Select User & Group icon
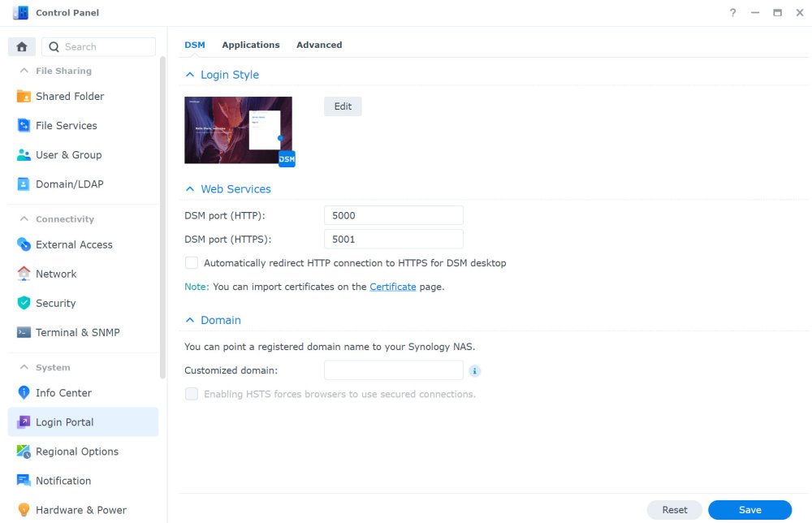The width and height of the screenshot is (812, 523). click(x=24, y=155)
